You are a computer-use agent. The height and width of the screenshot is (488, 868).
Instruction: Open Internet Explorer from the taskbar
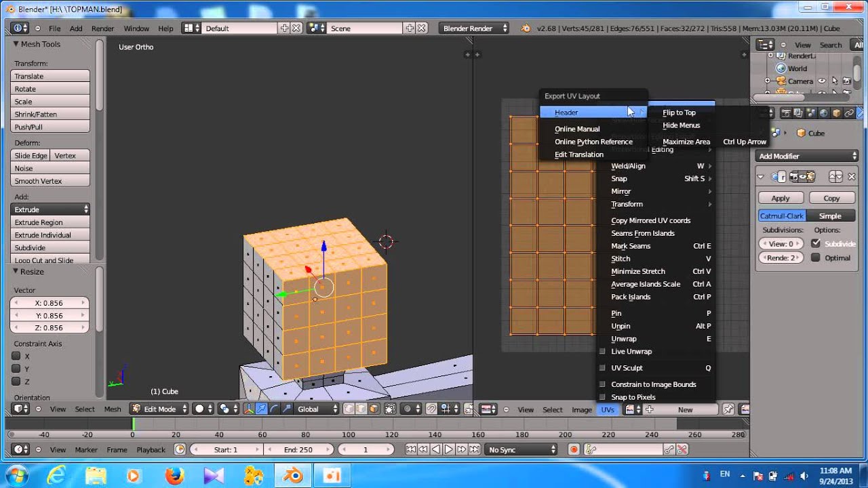point(55,475)
